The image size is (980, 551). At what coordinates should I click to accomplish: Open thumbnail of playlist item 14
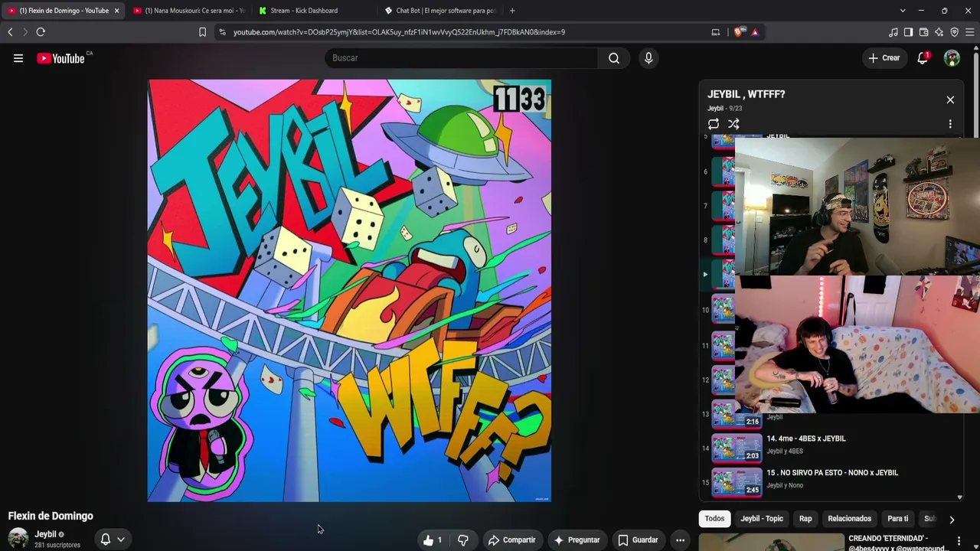click(737, 448)
